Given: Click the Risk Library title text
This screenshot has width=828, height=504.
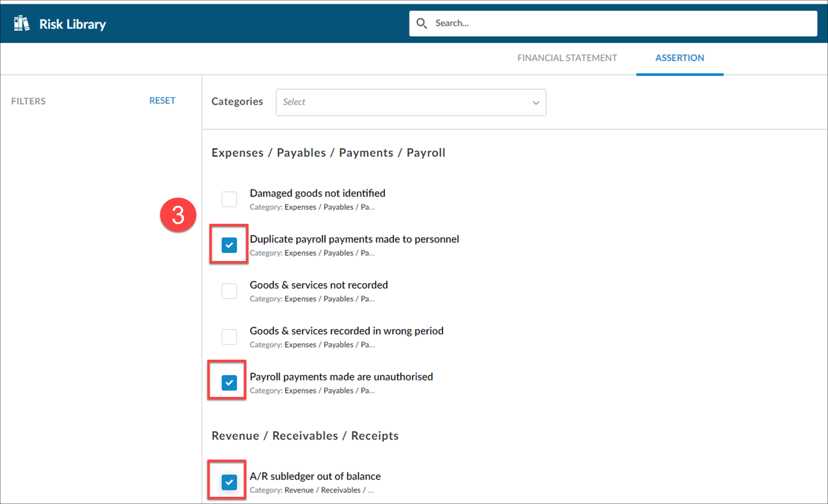Looking at the screenshot, I should [x=73, y=24].
